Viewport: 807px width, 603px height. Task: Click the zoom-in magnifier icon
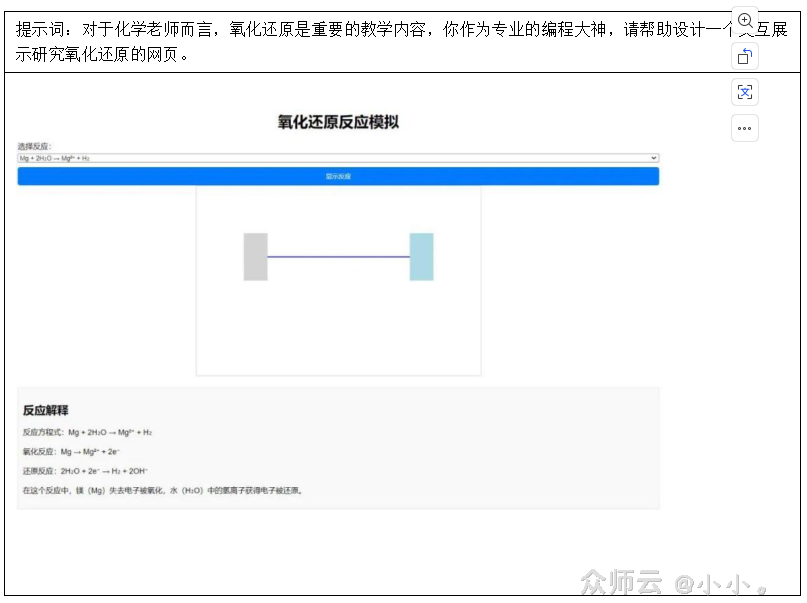click(745, 20)
